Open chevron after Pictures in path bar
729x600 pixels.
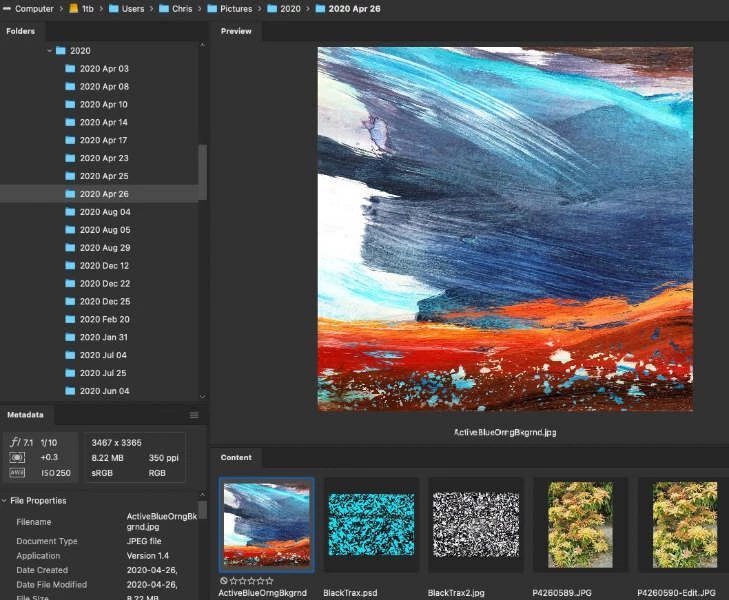pos(259,8)
